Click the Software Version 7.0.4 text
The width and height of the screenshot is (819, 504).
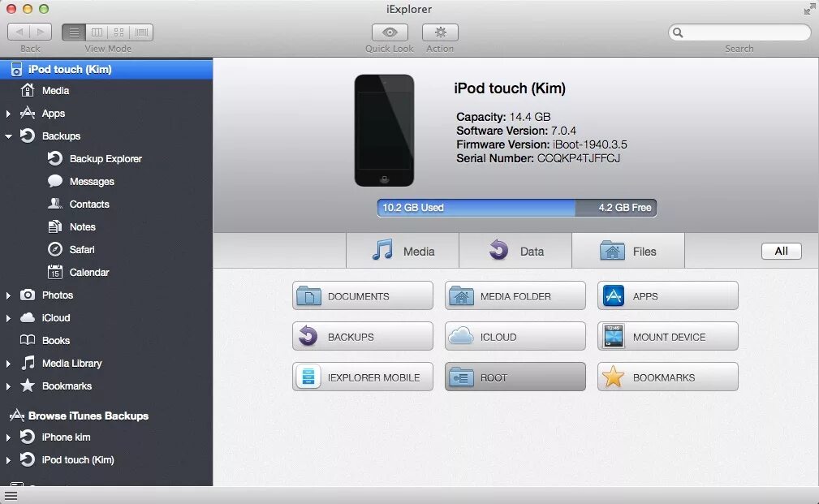[516, 131]
